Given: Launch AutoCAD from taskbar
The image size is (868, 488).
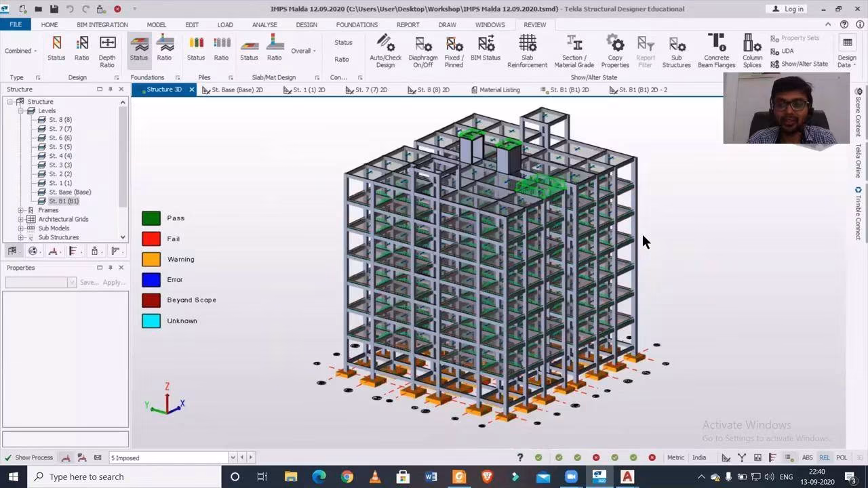Looking at the screenshot, I should [x=627, y=476].
